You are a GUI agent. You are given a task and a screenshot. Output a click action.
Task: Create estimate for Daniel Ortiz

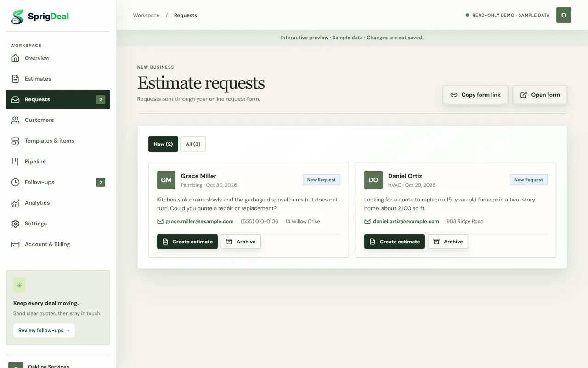(395, 241)
